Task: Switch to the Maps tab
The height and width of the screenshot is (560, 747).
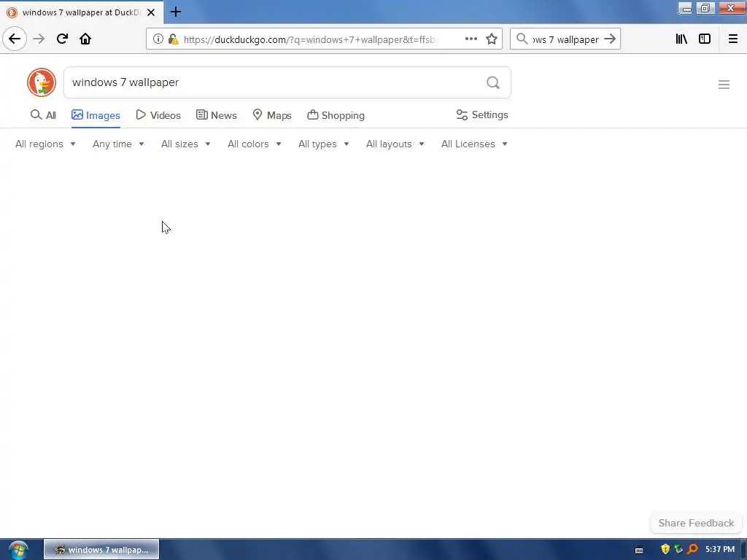Action: pyautogui.click(x=272, y=115)
